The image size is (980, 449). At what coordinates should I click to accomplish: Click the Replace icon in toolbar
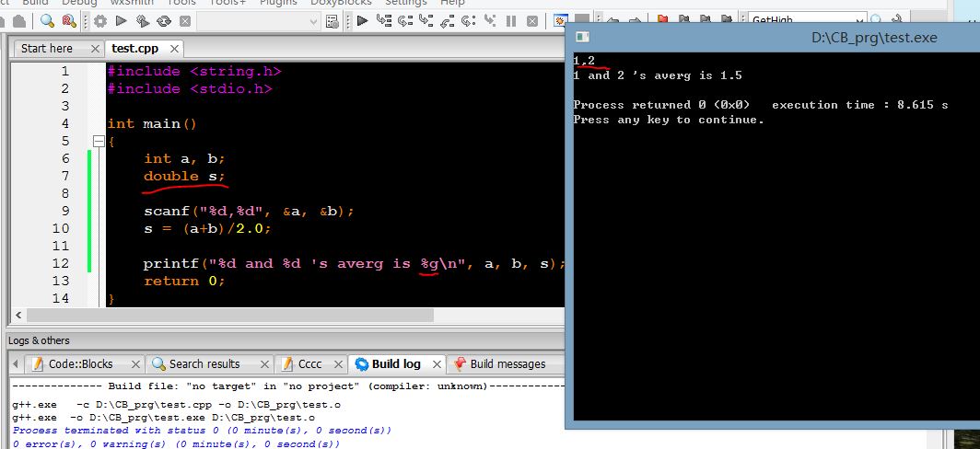pyautogui.click(x=69, y=20)
